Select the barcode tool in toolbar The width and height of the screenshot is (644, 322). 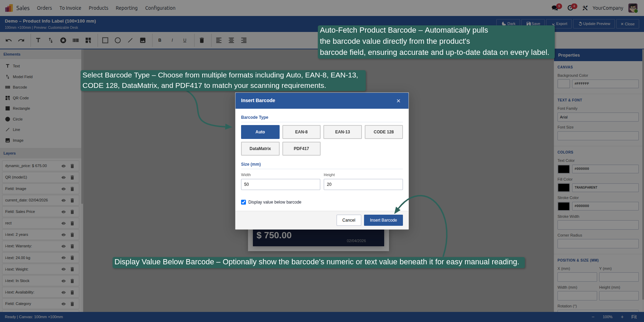[x=76, y=40]
